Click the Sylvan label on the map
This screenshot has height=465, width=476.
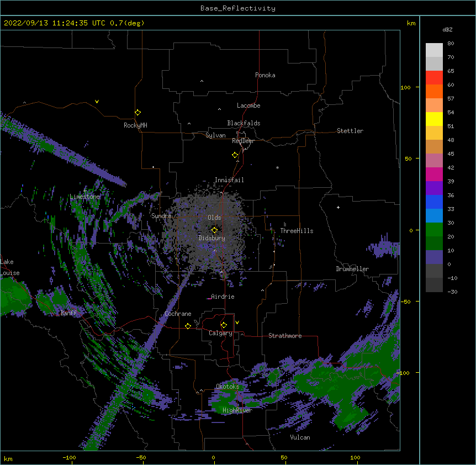[x=215, y=135]
